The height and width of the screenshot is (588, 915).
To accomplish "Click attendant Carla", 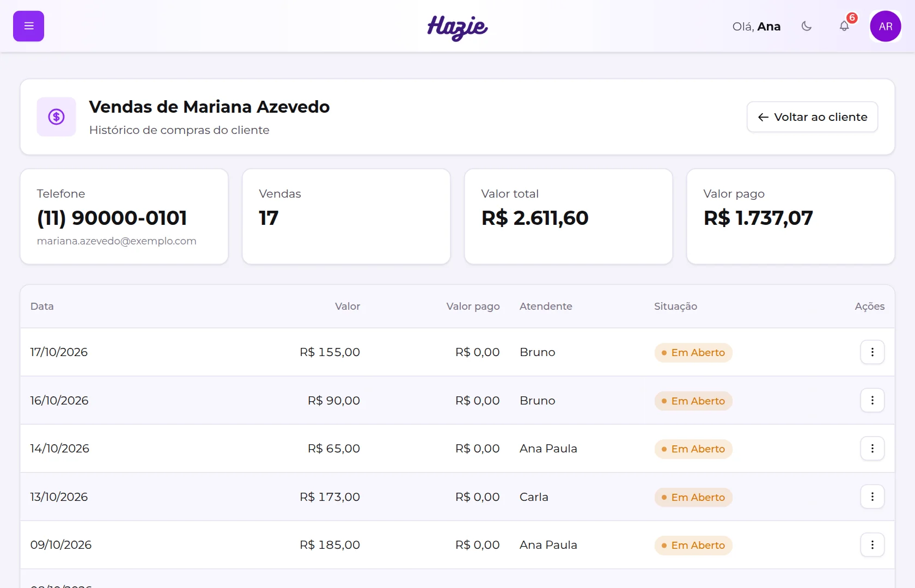I will [534, 497].
